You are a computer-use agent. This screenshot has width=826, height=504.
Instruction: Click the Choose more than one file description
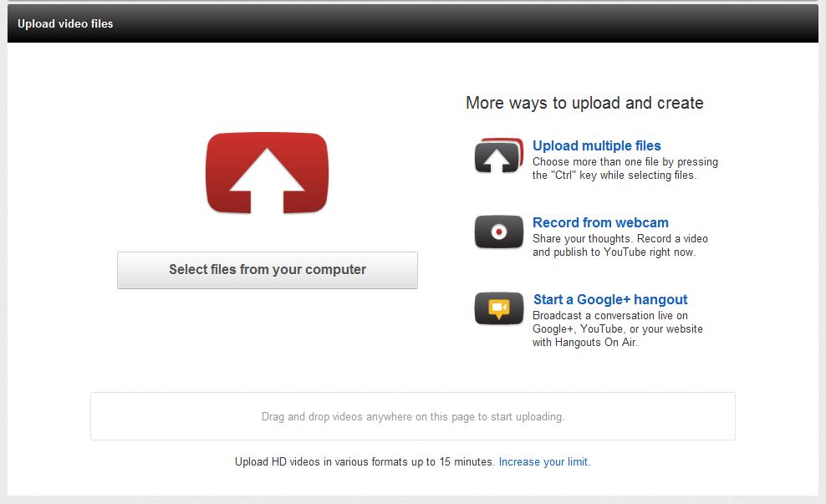(x=625, y=169)
